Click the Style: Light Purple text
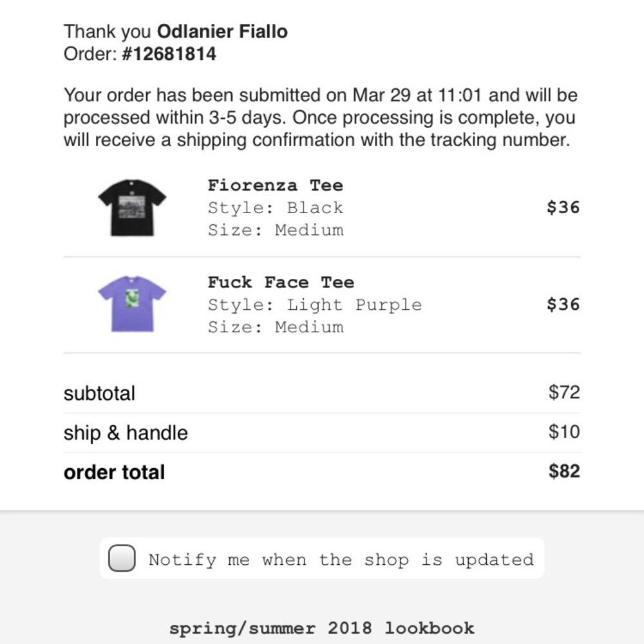Screen dimensions: 644x644 click(x=314, y=304)
